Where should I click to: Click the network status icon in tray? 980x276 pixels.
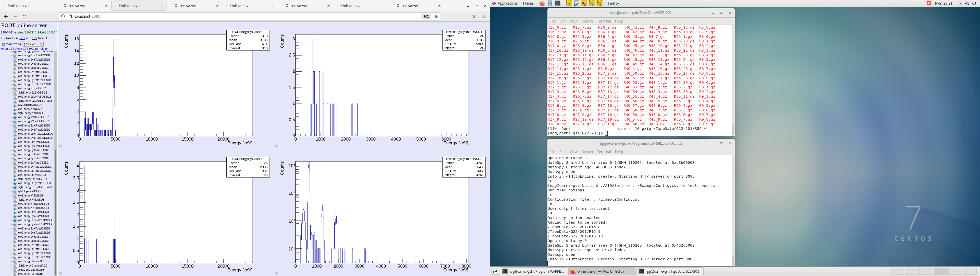pyautogui.click(x=960, y=3)
